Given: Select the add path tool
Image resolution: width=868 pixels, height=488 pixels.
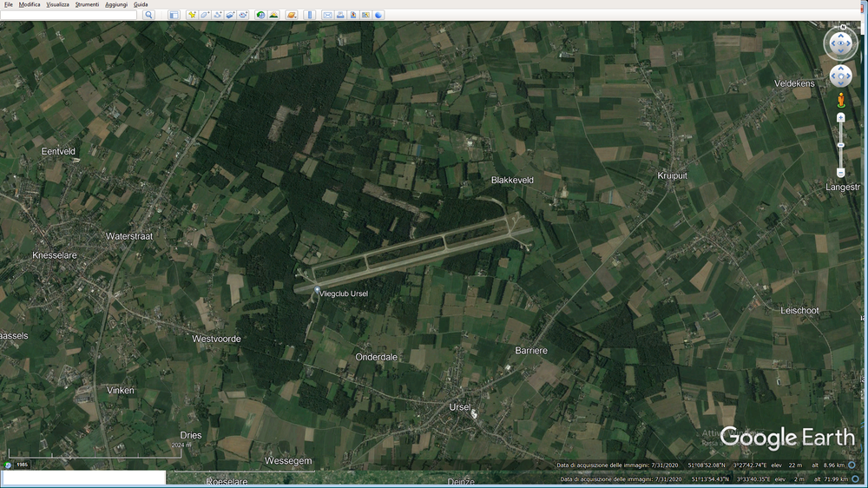Looking at the screenshot, I should coord(218,15).
